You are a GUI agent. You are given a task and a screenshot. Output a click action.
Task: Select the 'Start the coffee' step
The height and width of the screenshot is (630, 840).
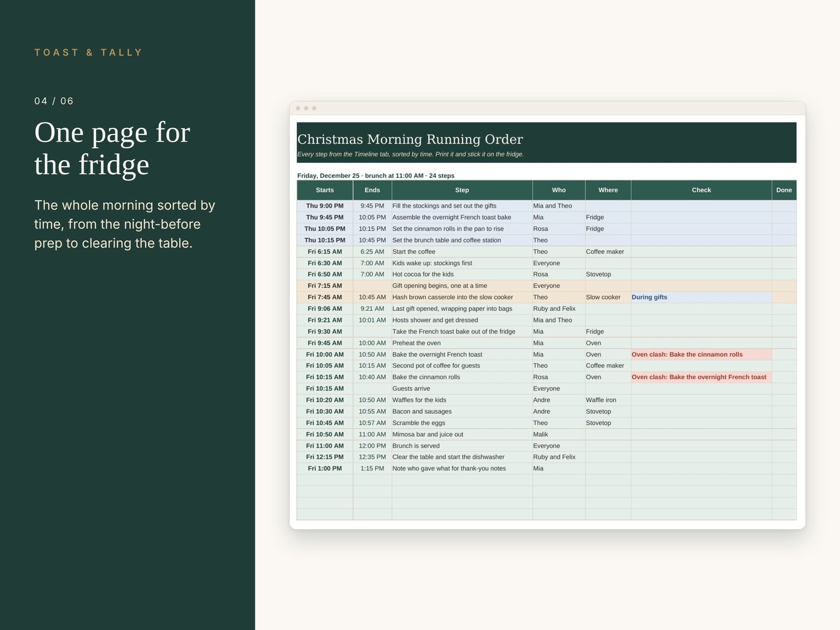[x=462, y=251]
